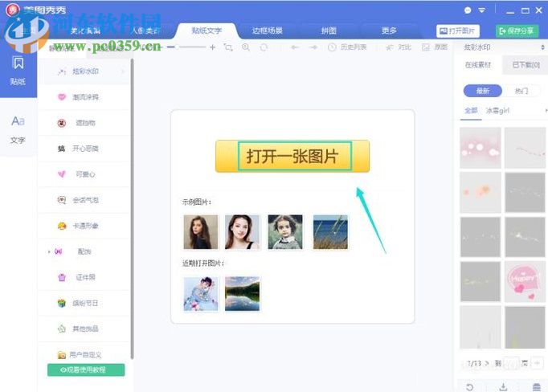This screenshot has height=392, width=548.
Task: Open the dark-haired woman sample photo
Action: pyautogui.click(x=201, y=232)
